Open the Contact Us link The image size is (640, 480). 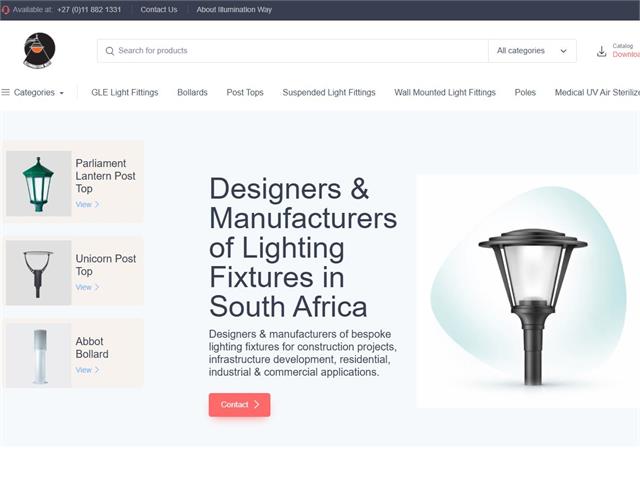159,10
